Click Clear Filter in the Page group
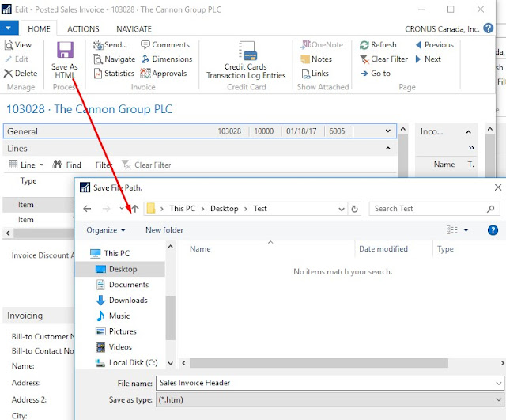Screen dimensions: 506x420 383,59
